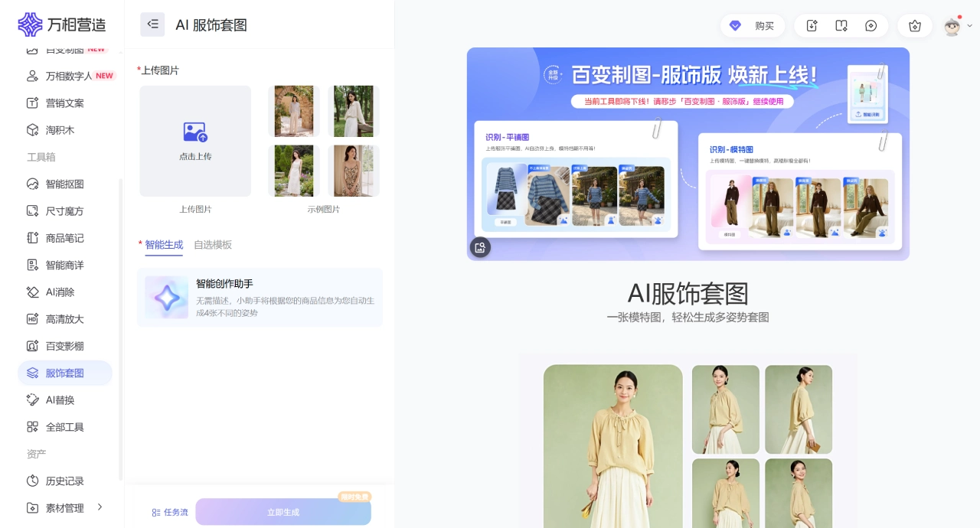The height and width of the screenshot is (528, 980).
Task: Select 服饰套图 in the sidebar
Action: pos(65,373)
